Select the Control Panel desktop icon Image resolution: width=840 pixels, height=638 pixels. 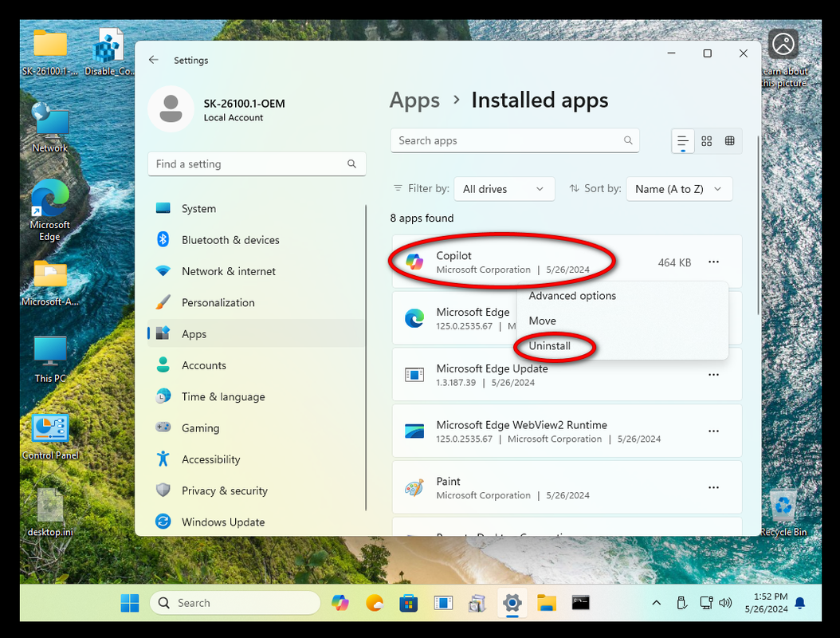point(50,436)
